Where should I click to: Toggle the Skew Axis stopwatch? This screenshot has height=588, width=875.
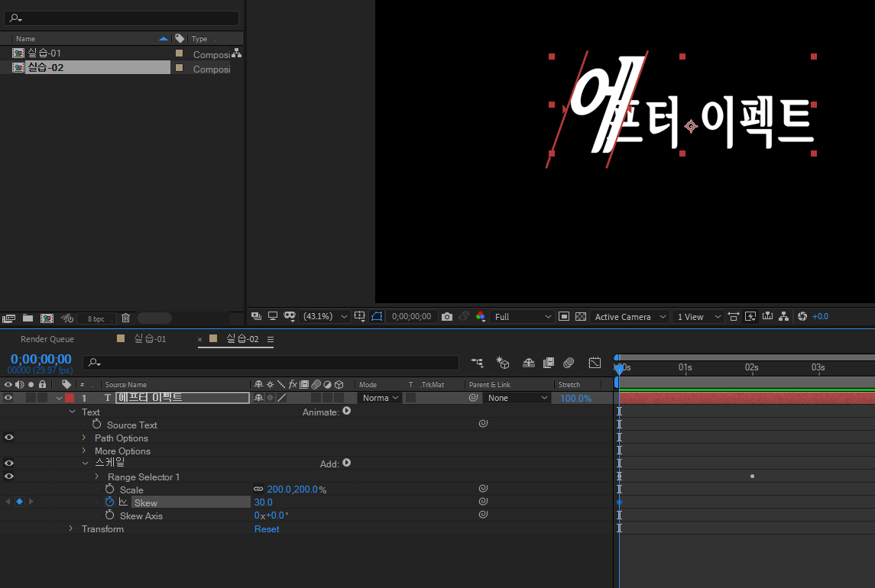coord(110,515)
